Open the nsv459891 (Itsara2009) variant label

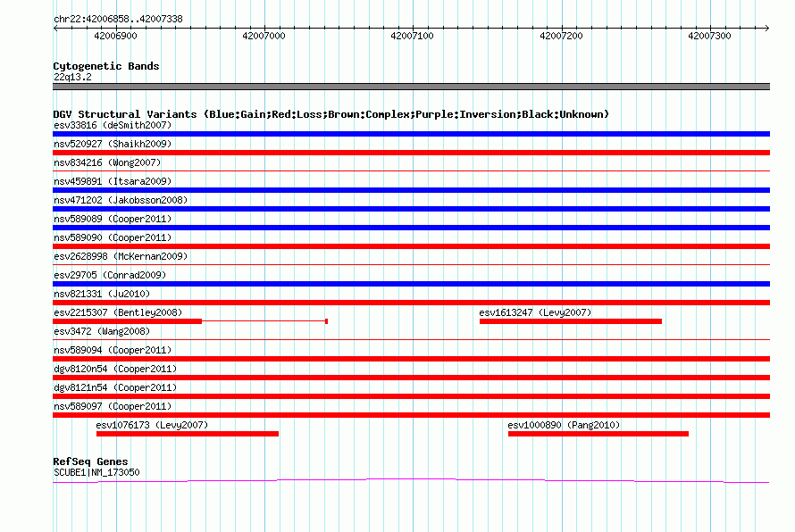point(113,181)
